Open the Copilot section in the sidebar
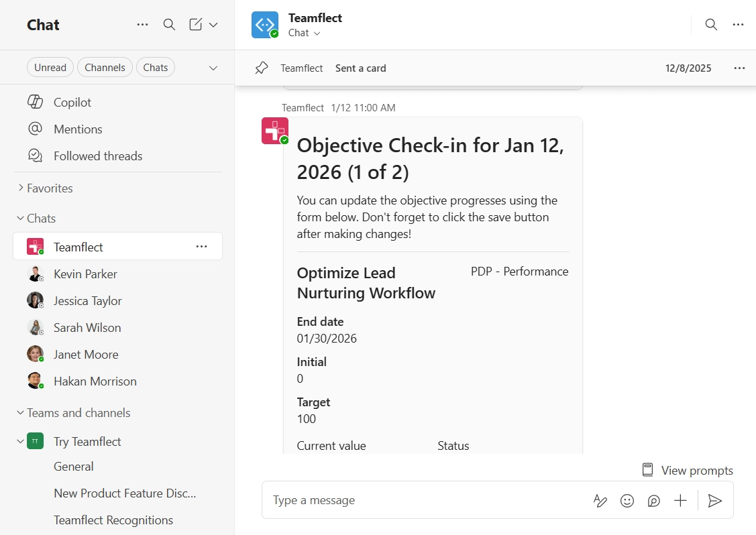 [x=72, y=102]
